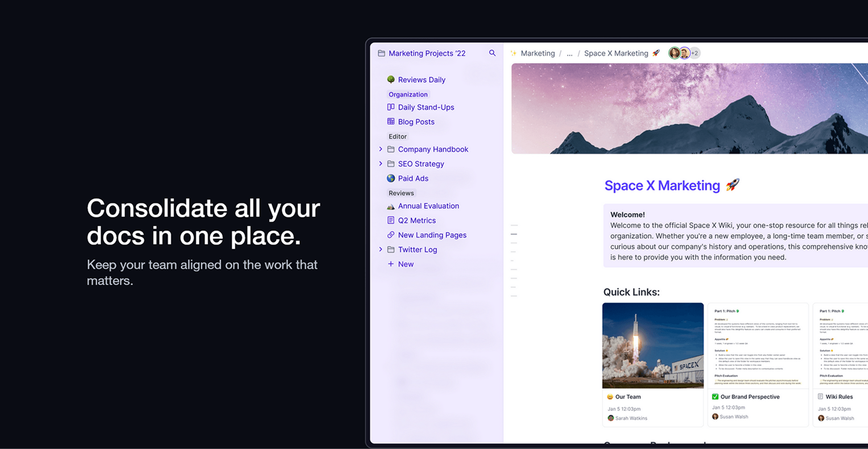Select Paid Ads in the sidebar
This screenshot has height=449, width=868.
(x=413, y=178)
